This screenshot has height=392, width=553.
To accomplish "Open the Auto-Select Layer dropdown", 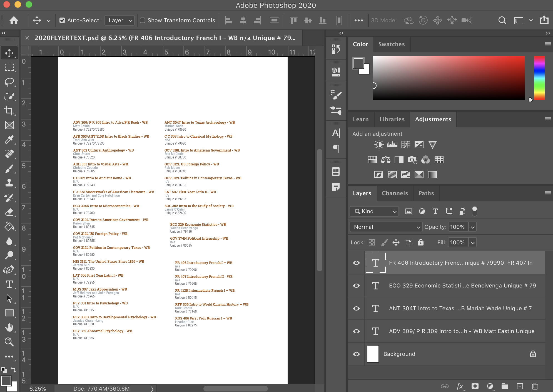I will (120, 20).
